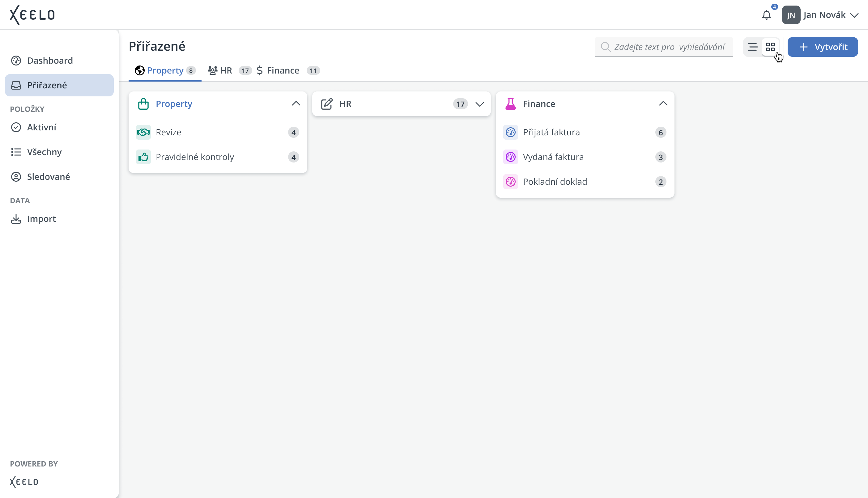Switch to grid view layout
This screenshot has width=868, height=498.
770,47
